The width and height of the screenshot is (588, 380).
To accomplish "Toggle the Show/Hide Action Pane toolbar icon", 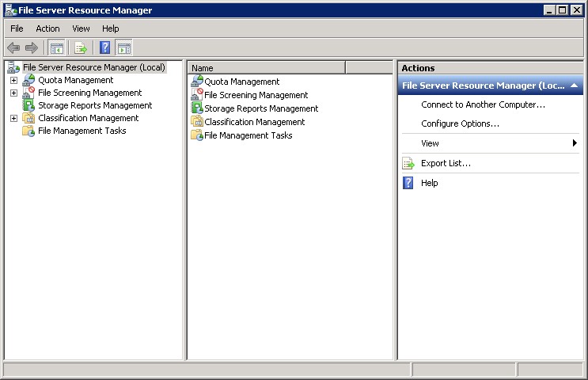I will click(x=123, y=47).
